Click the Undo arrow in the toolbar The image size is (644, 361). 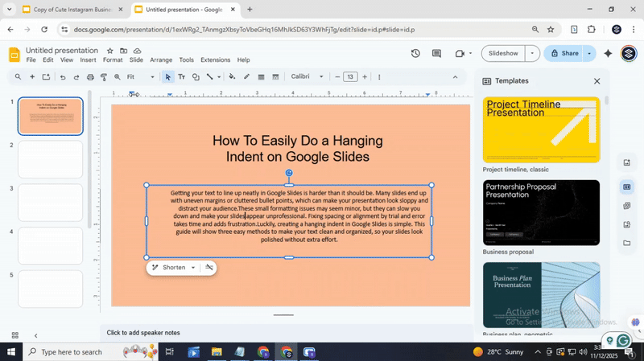pyautogui.click(x=63, y=77)
